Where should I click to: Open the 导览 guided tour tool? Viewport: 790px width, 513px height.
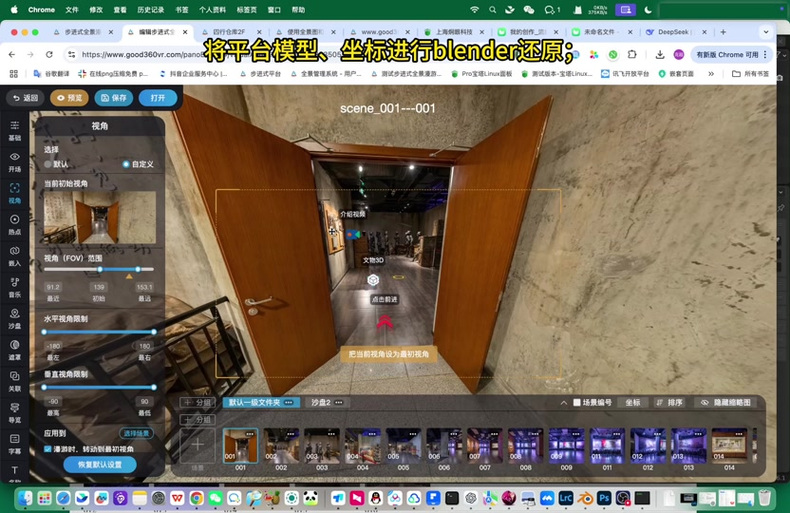pyautogui.click(x=15, y=412)
